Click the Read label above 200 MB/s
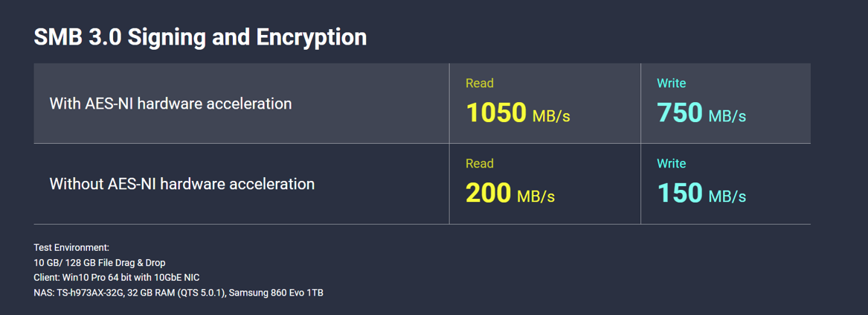Image resolution: width=868 pixels, height=315 pixels. [x=480, y=164]
